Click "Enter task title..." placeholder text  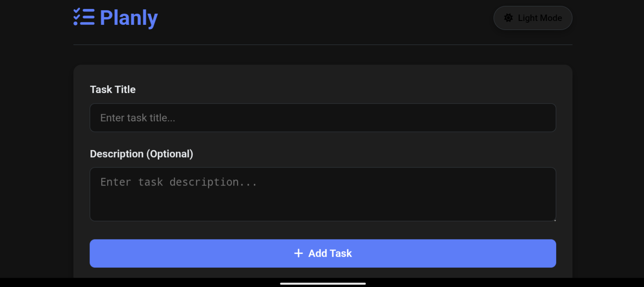(x=138, y=118)
